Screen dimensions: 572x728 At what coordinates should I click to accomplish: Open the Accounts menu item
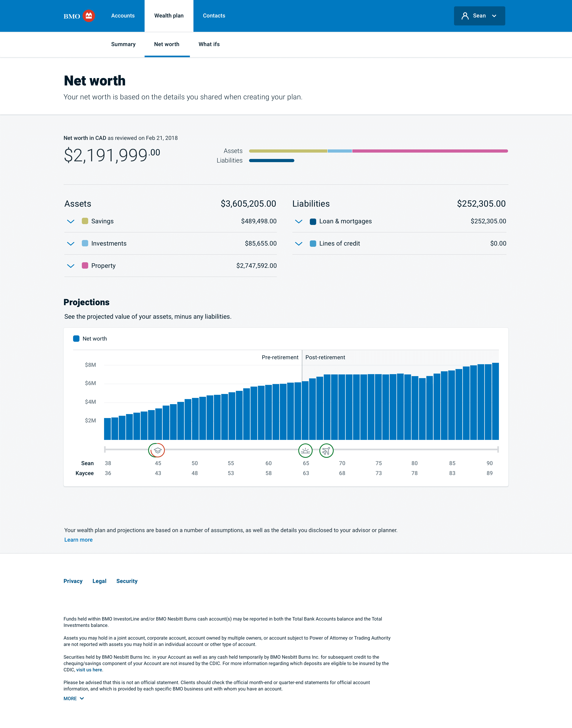click(123, 16)
